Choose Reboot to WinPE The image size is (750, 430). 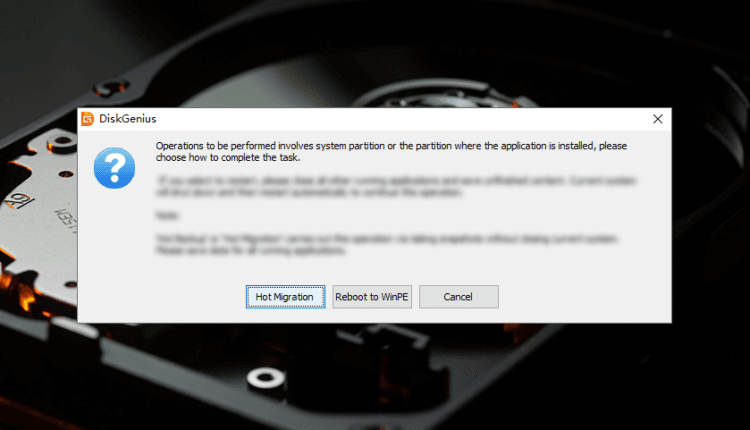372,297
